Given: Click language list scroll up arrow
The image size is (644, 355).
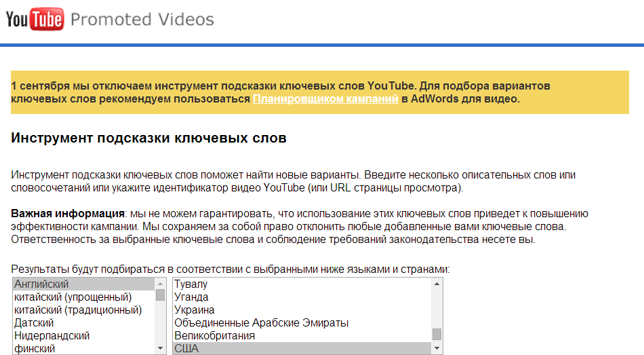Looking at the screenshot, I should click(160, 284).
